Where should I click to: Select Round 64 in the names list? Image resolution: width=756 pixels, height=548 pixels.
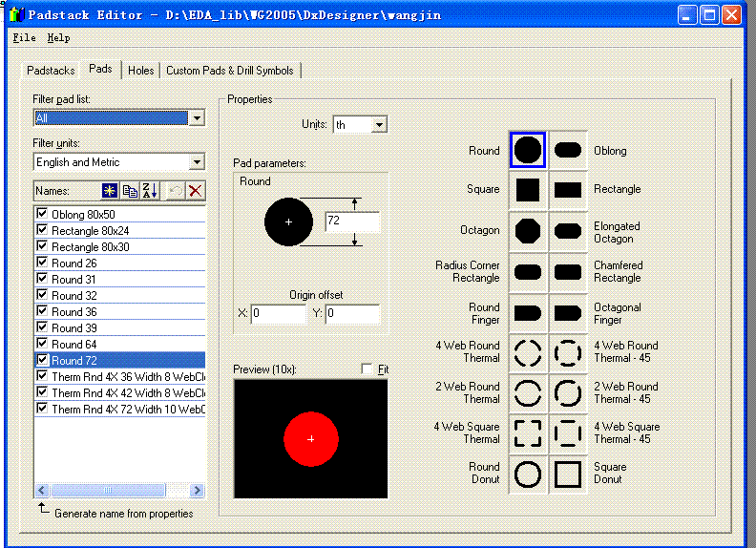[74, 344]
